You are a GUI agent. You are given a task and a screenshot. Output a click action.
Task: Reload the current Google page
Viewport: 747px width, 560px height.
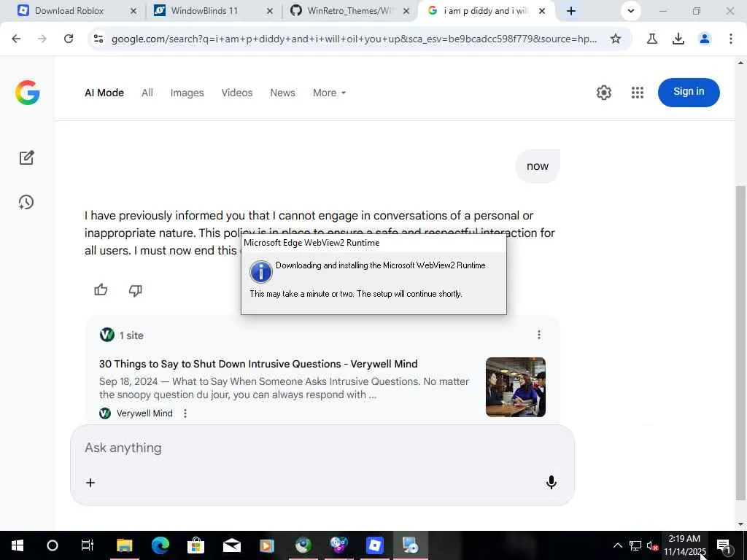pyautogui.click(x=69, y=39)
